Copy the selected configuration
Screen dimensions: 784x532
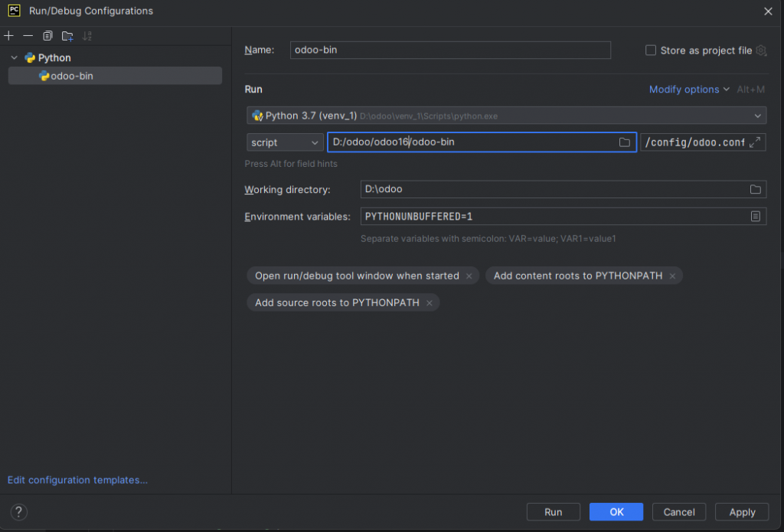click(47, 35)
